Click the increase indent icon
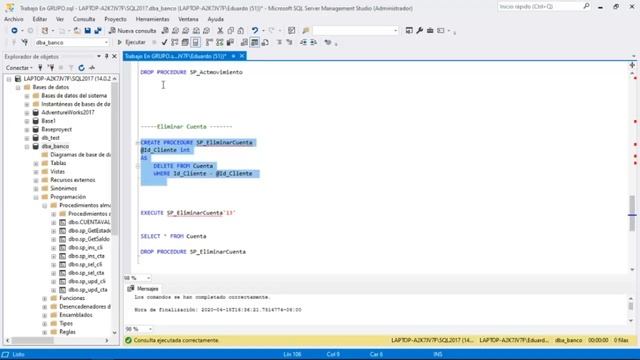The image size is (640, 360). click(x=313, y=42)
